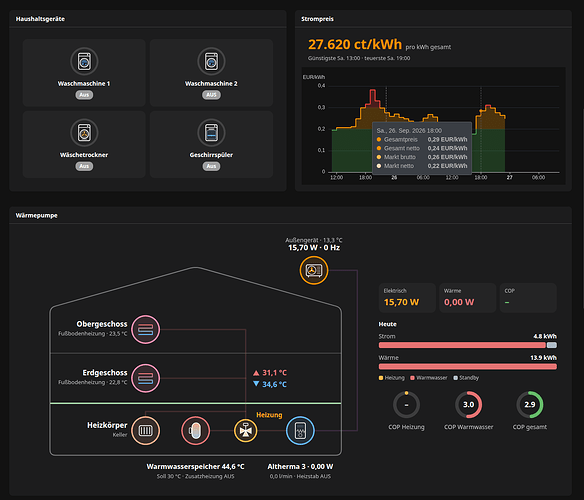The height and width of the screenshot is (500, 584).
Task: Toggle the Warmwasser legend entry
Action: (429, 378)
